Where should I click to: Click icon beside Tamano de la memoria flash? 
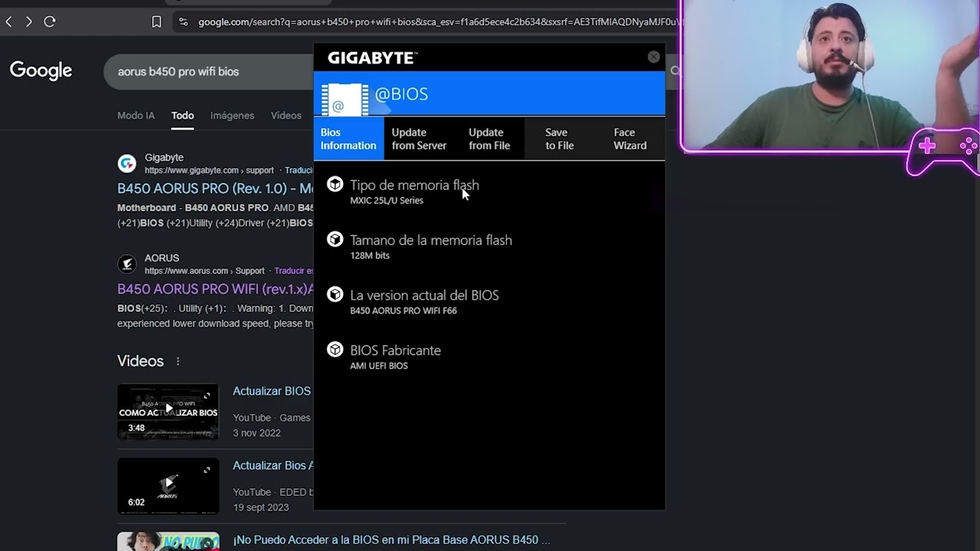[335, 240]
